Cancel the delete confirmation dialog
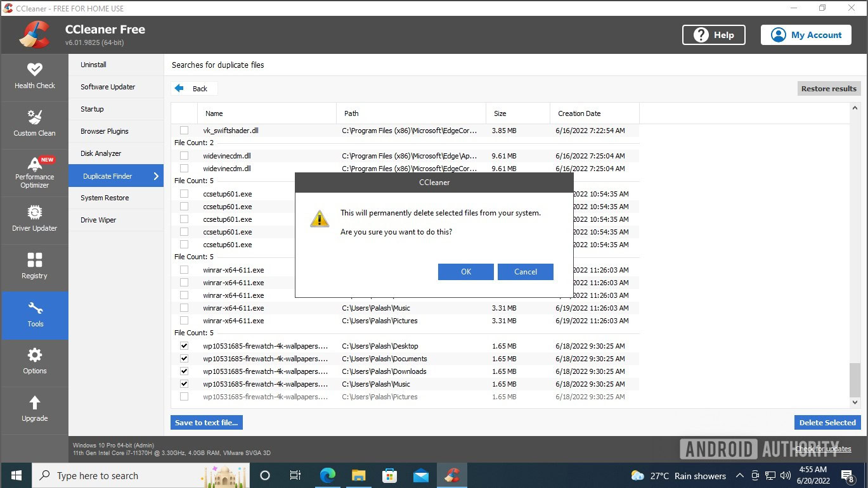 (525, 272)
